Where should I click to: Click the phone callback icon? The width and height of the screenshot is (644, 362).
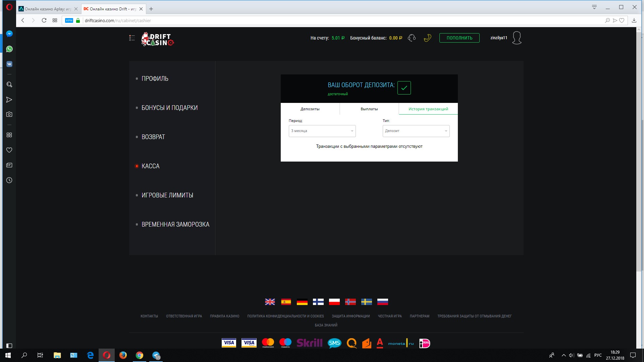click(427, 38)
